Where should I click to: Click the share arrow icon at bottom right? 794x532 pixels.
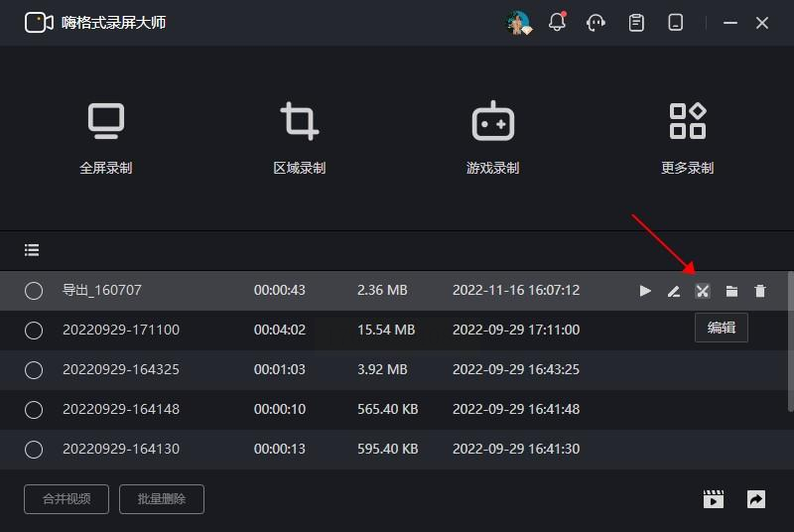point(756,499)
